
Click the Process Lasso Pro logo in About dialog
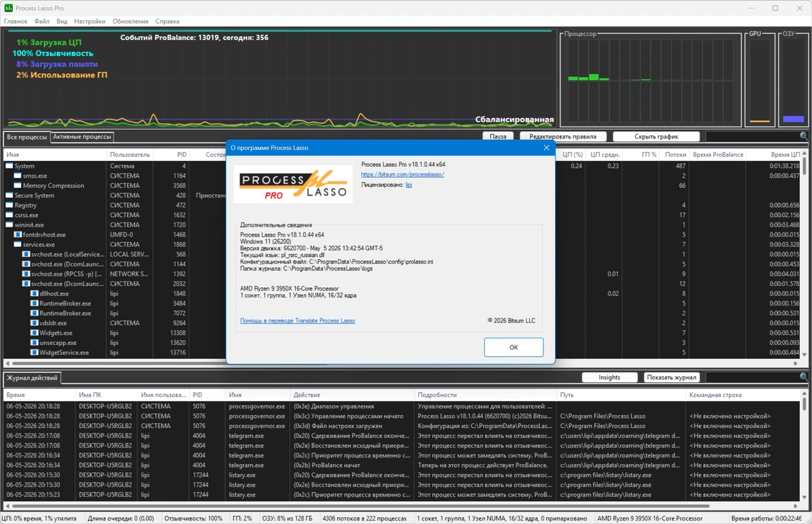[294, 184]
